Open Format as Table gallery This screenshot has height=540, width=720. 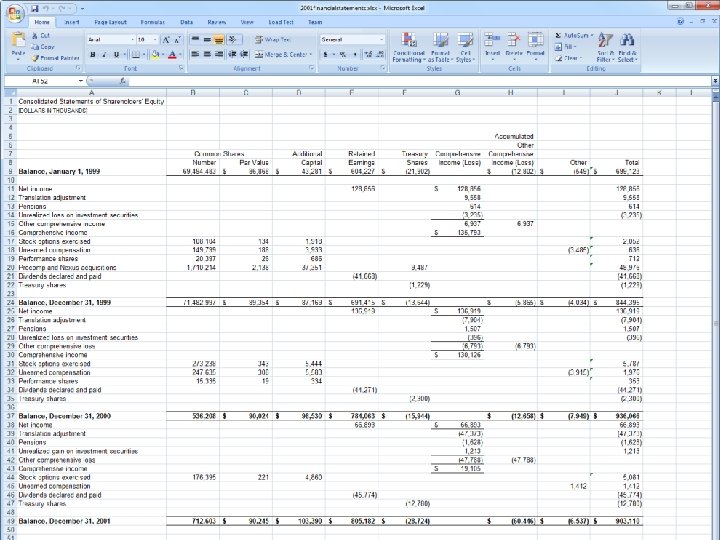click(x=440, y=47)
